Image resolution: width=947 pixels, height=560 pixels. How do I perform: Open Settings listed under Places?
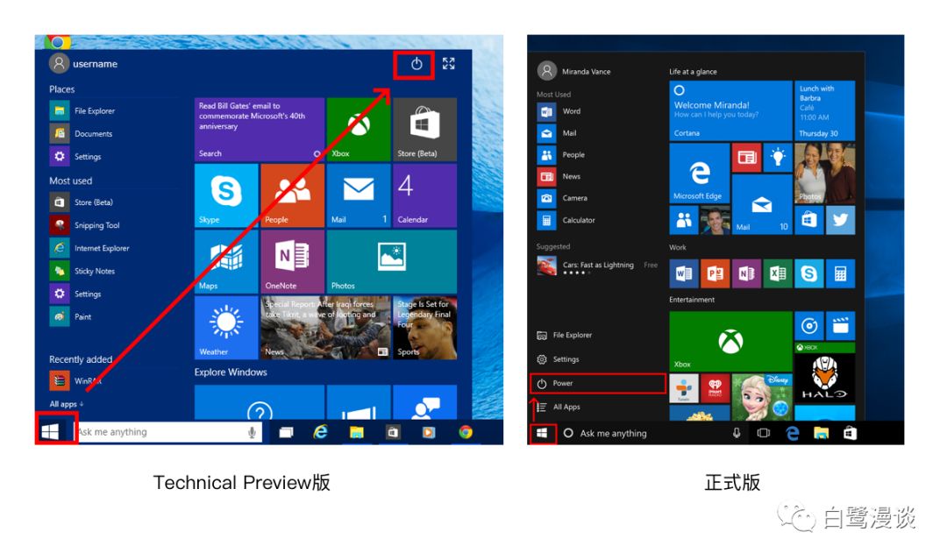(76, 156)
